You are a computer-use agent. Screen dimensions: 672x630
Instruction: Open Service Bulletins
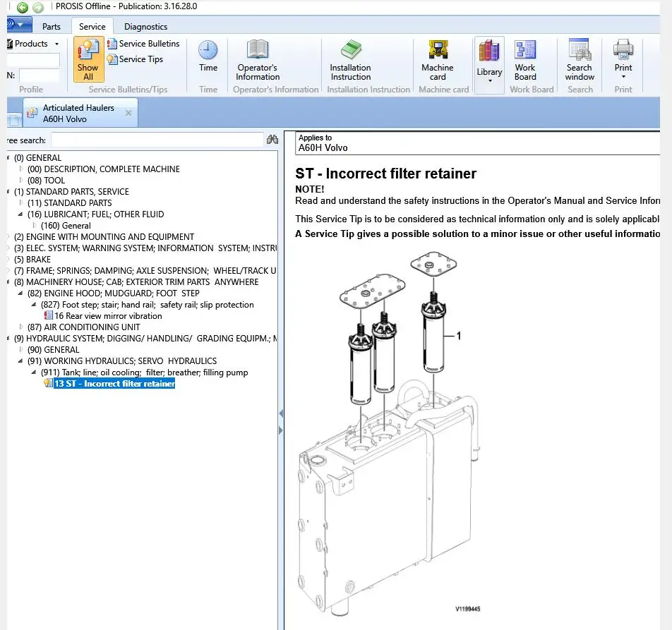(x=143, y=44)
